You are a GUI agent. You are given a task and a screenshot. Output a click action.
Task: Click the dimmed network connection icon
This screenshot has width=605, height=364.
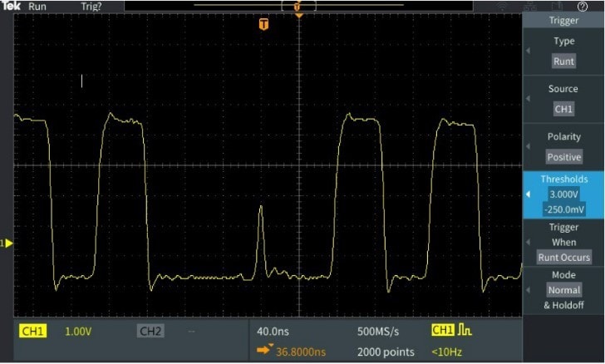point(529,6)
